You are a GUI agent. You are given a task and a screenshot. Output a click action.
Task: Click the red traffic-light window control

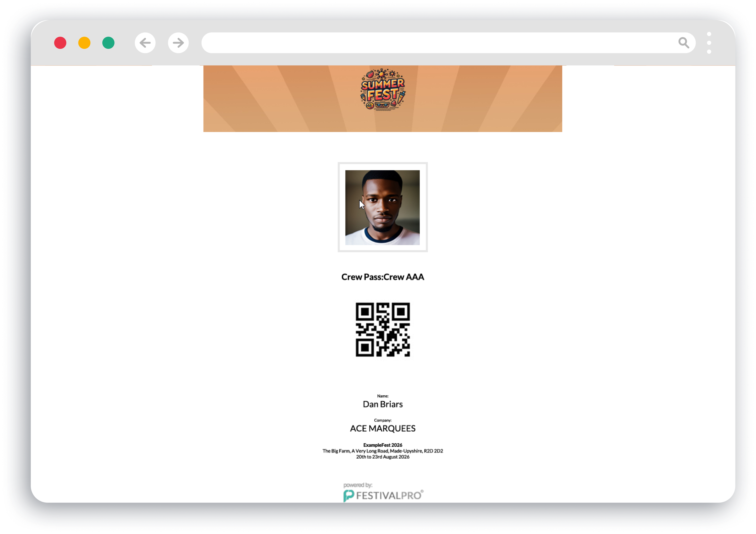coord(60,43)
